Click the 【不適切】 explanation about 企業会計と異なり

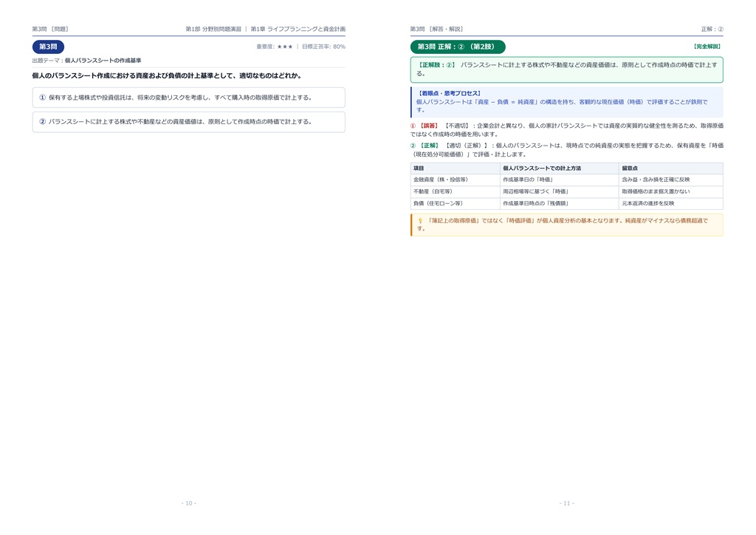(x=566, y=130)
